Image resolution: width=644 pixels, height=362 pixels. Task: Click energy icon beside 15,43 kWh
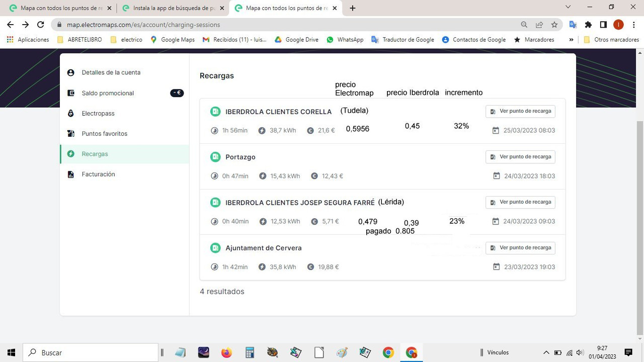pyautogui.click(x=263, y=176)
